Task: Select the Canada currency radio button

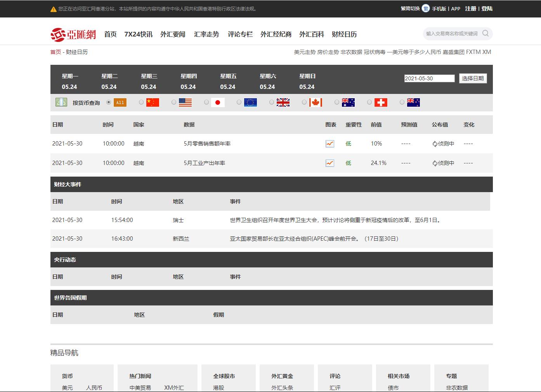Action: click(304, 102)
